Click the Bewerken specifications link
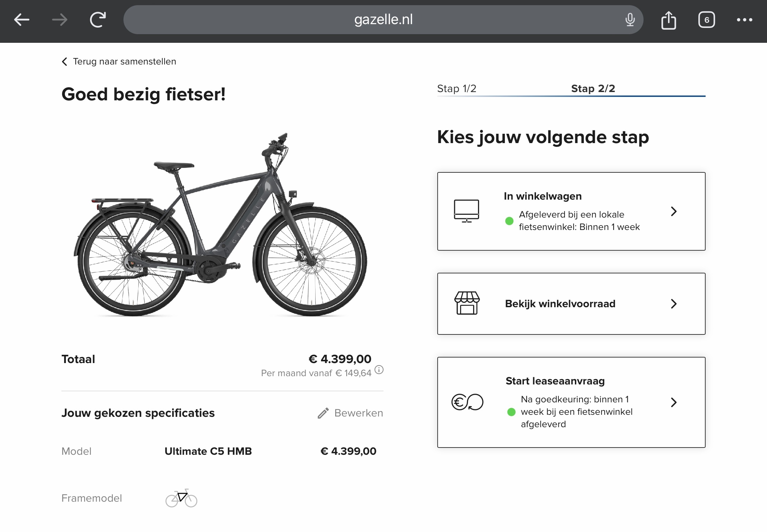 click(x=358, y=413)
